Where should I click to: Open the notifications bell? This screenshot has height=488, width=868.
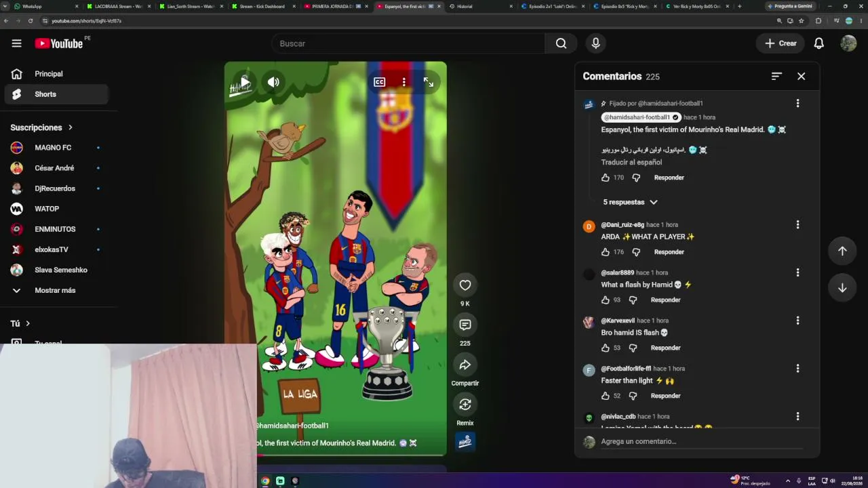(818, 43)
